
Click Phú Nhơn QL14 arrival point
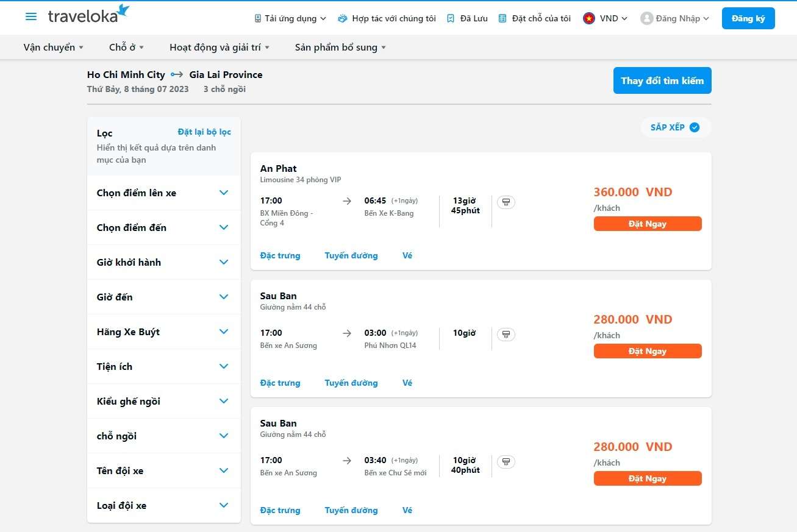click(x=390, y=345)
